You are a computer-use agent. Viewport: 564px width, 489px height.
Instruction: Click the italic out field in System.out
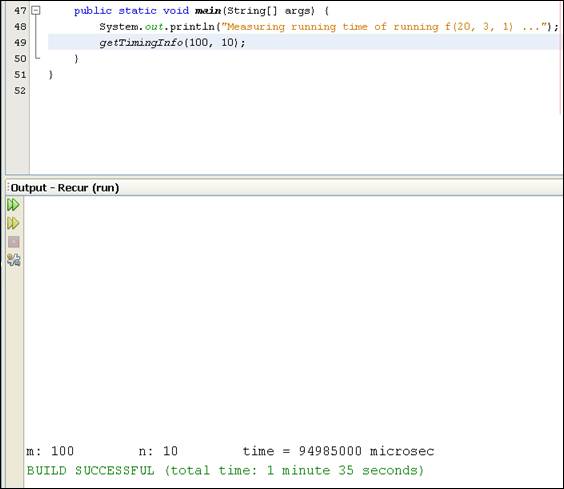154,27
